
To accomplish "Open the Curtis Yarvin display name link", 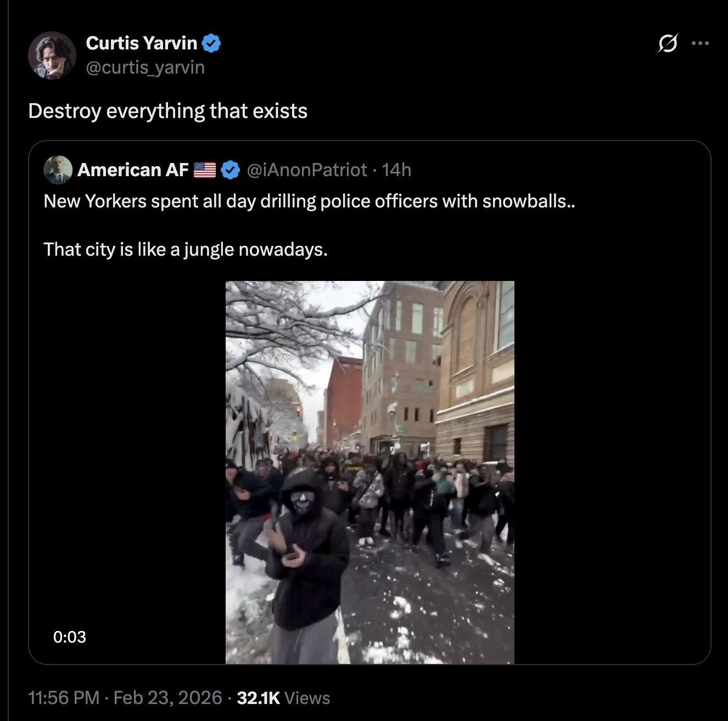I will pyautogui.click(x=141, y=43).
